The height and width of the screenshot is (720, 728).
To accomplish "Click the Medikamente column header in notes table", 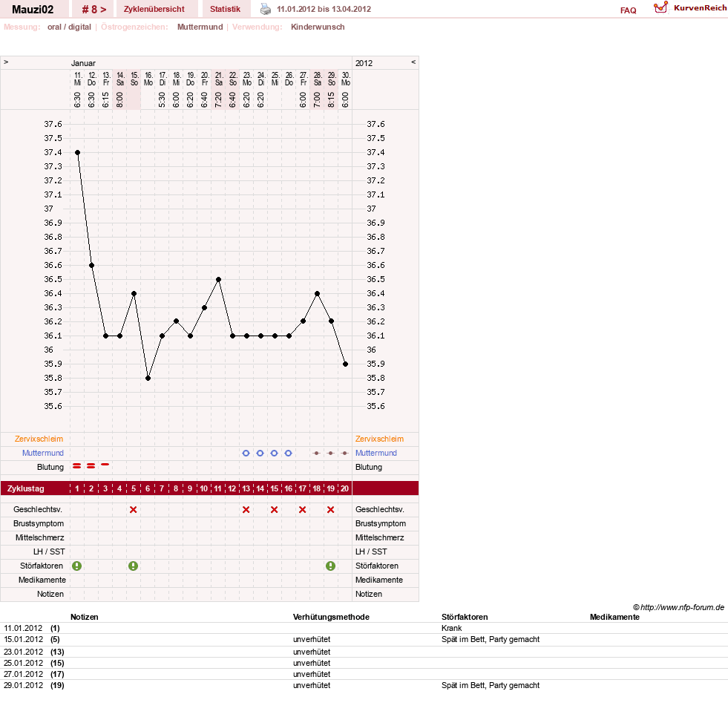I will [x=614, y=617].
